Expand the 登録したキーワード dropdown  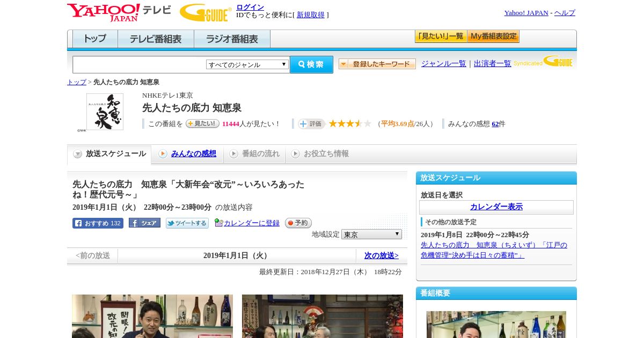tap(377, 64)
